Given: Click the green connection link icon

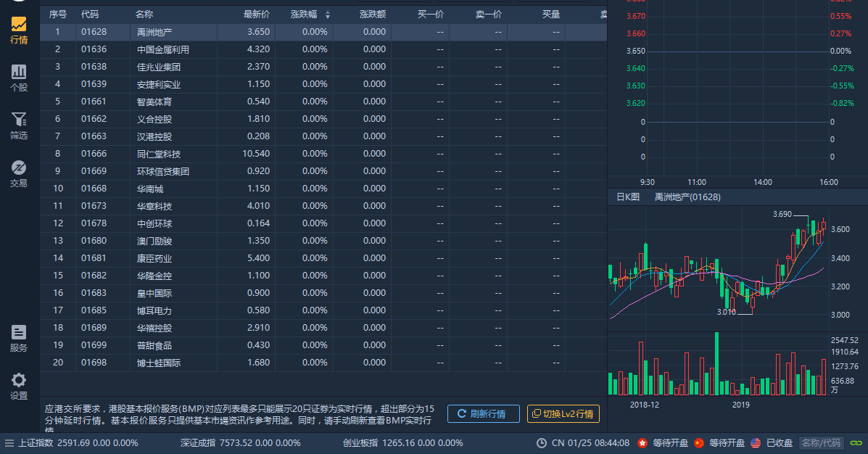Looking at the screenshot, I should tap(856, 443).
